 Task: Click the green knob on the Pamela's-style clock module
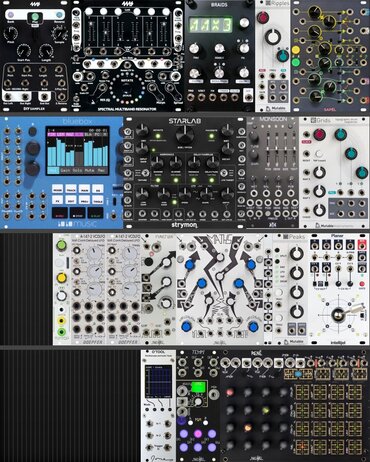tap(61, 246)
